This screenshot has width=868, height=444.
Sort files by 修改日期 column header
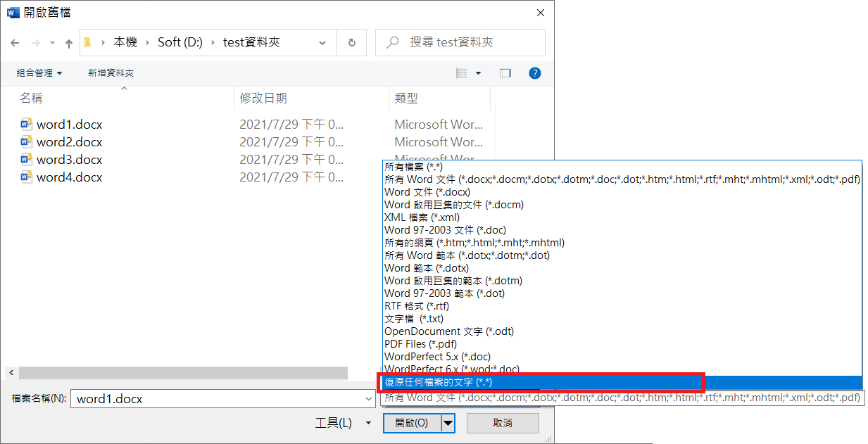pyautogui.click(x=263, y=99)
